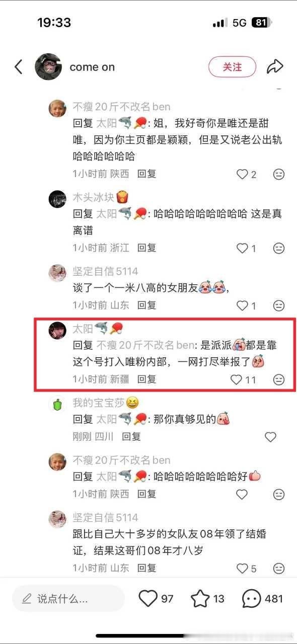Tap 回复 under 木头冰块's comment
The width and height of the screenshot is (297, 644).
point(147,248)
